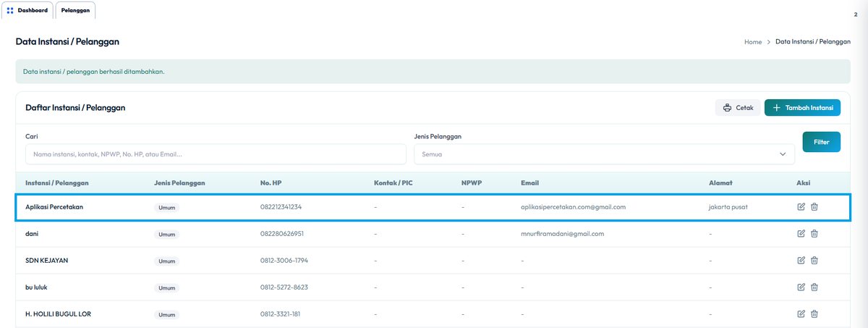The width and height of the screenshot is (868, 328).
Task: Click phone number 0812-5272-8623
Action: coord(284,287)
